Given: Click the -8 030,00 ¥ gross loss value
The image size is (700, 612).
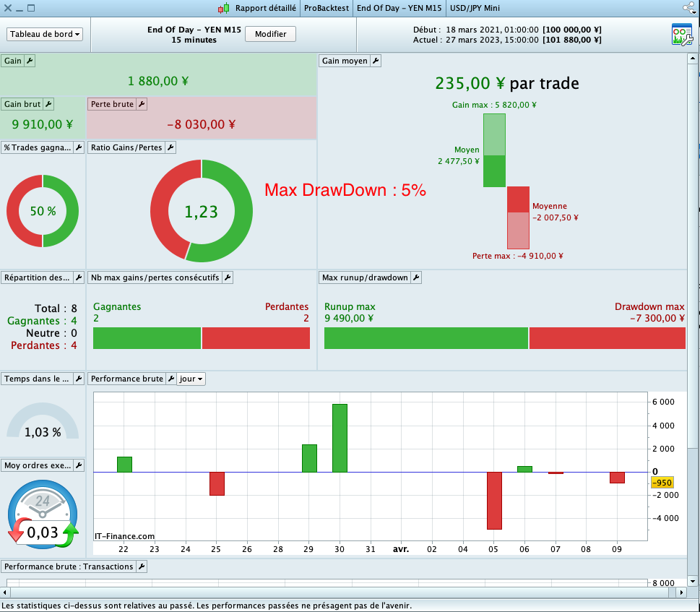Looking at the screenshot, I should 201,124.
